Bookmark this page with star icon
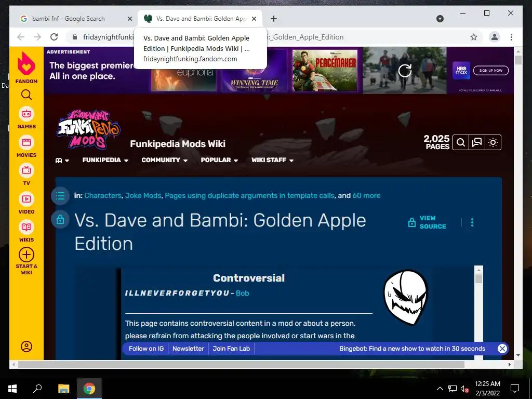 [x=474, y=37]
